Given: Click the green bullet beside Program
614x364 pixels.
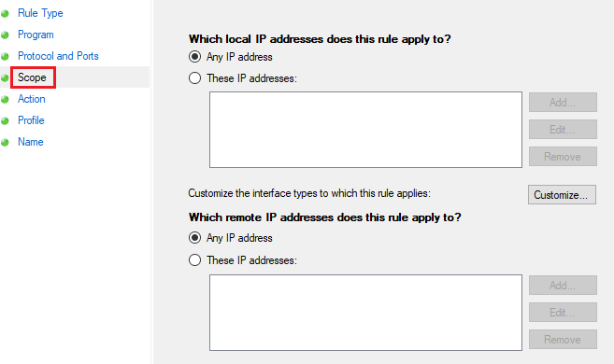Looking at the screenshot, I should point(5,35).
